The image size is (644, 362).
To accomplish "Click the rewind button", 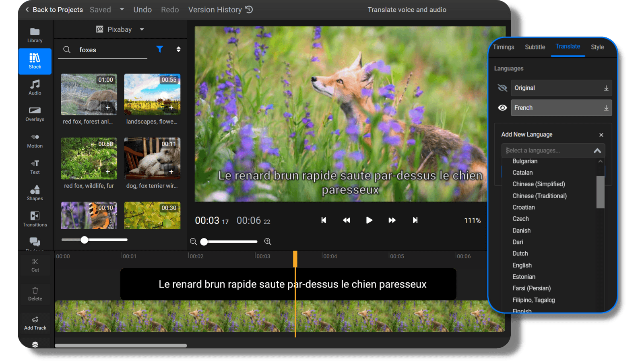I will [x=346, y=220].
